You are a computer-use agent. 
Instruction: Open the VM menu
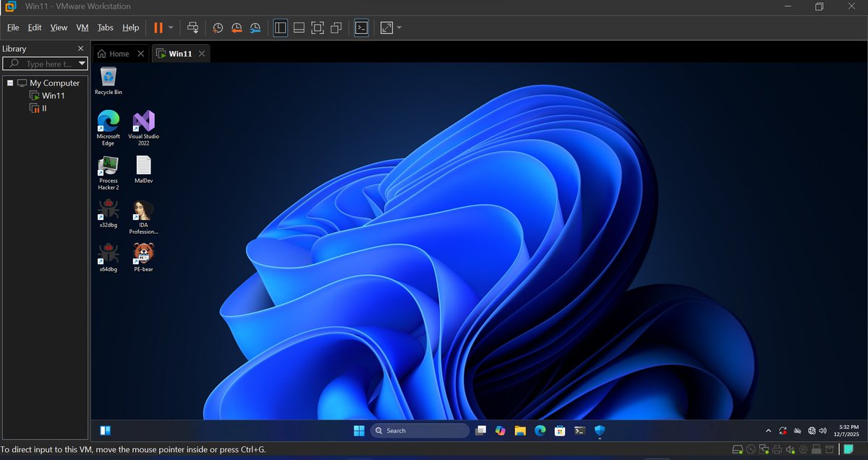[x=82, y=27]
